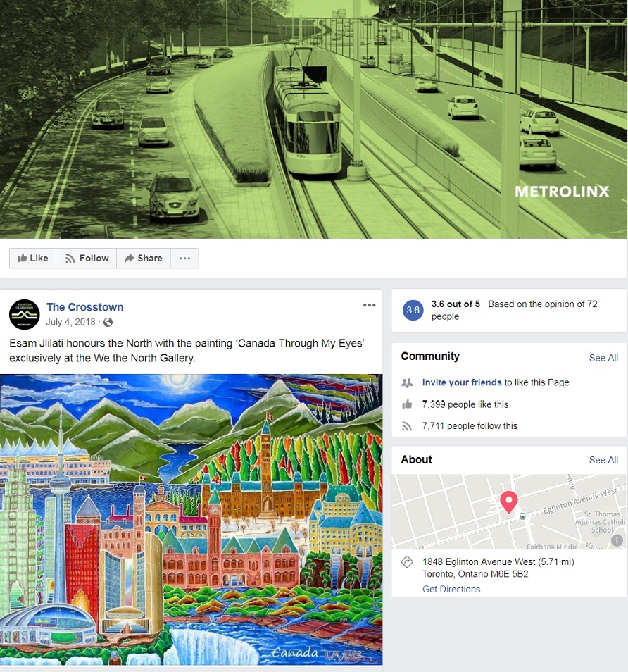
Task: Click the red map location pin
Action: click(x=509, y=502)
